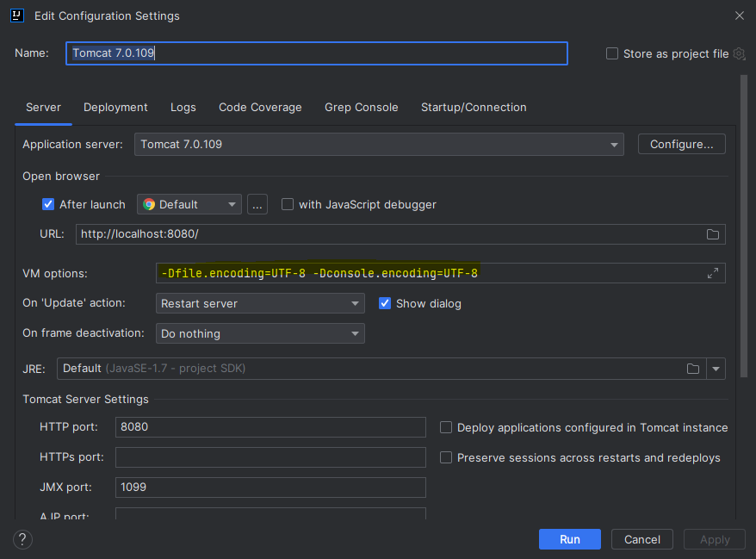Click the Chrome icon in browser selector
The width and height of the screenshot is (756, 559).
[x=149, y=204]
